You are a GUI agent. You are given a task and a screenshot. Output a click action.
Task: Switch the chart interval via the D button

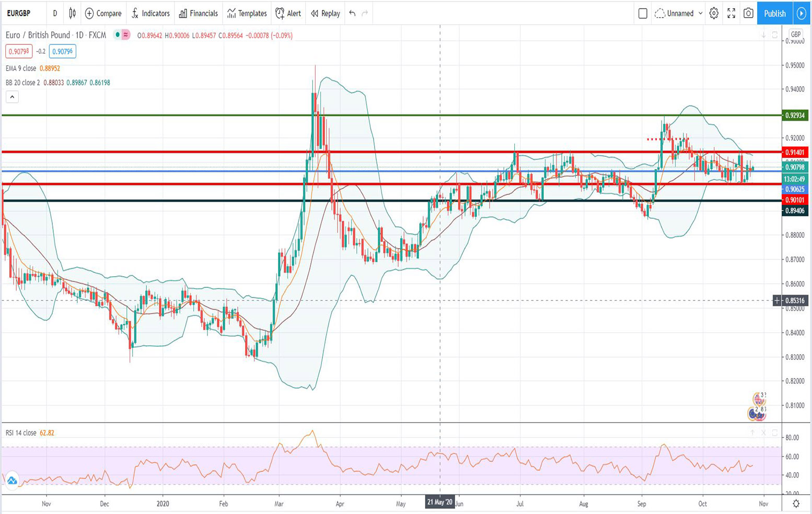point(54,14)
